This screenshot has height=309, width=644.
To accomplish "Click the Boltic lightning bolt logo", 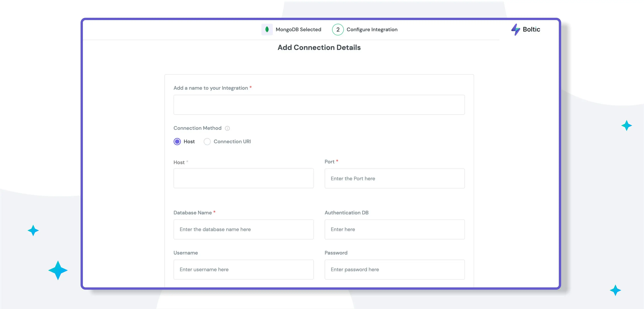I will [x=516, y=29].
